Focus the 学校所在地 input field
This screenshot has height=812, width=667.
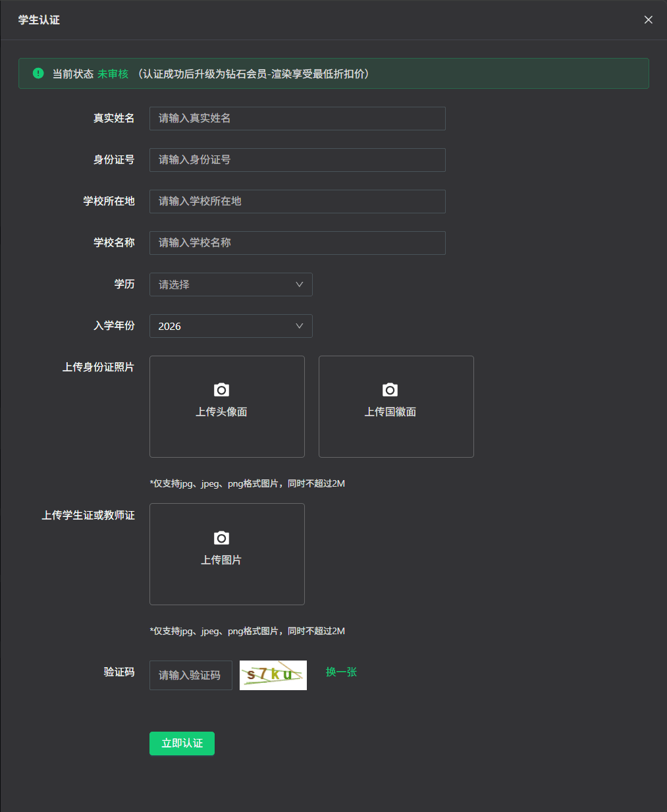[298, 202]
